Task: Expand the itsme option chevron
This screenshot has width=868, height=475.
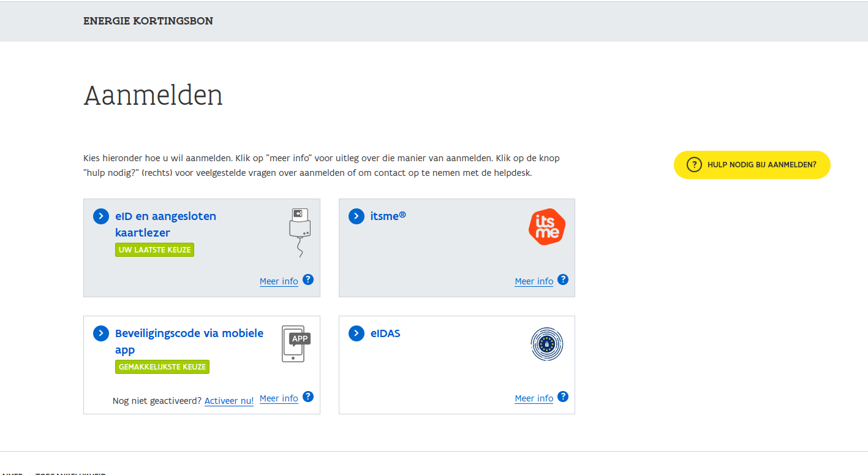Action: [x=356, y=216]
